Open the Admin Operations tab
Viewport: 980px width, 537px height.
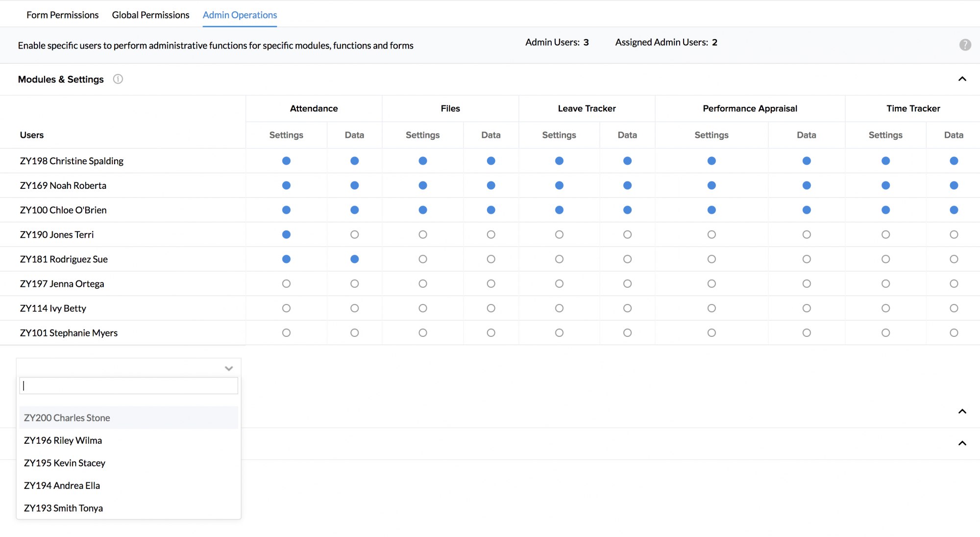pyautogui.click(x=240, y=15)
